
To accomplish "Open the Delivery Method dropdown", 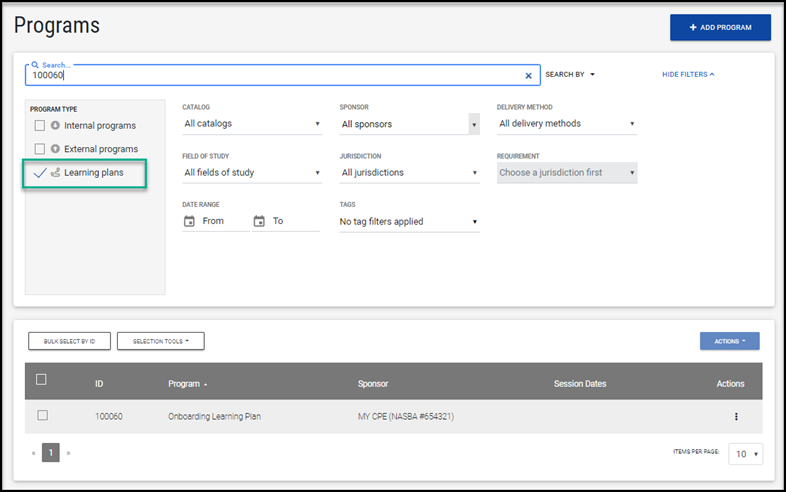I will pyautogui.click(x=567, y=124).
